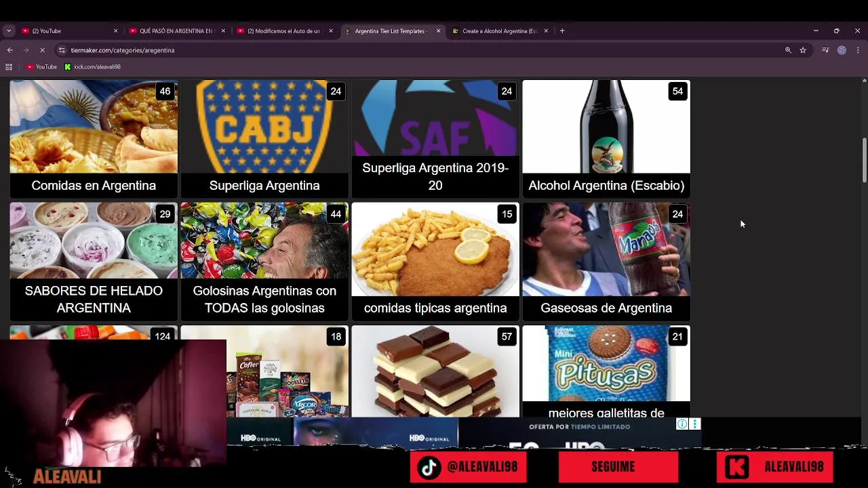Open the Mini Pitusas cookies image
The width and height of the screenshot is (868, 488).
pos(606,363)
